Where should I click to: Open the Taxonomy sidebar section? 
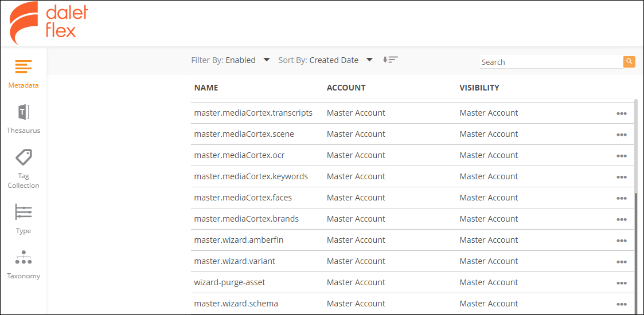point(24,265)
